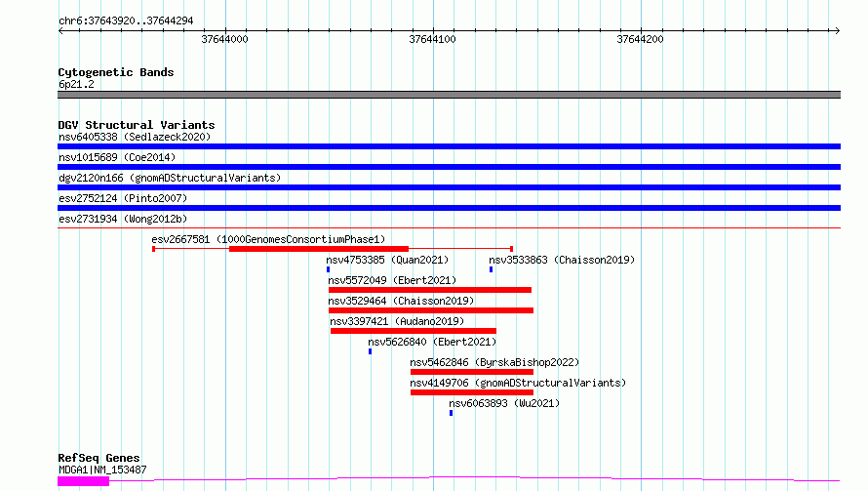Click the chr6:37643920..37644294 coordinate label
Viewport: 868px width, 491px height.
coord(126,21)
